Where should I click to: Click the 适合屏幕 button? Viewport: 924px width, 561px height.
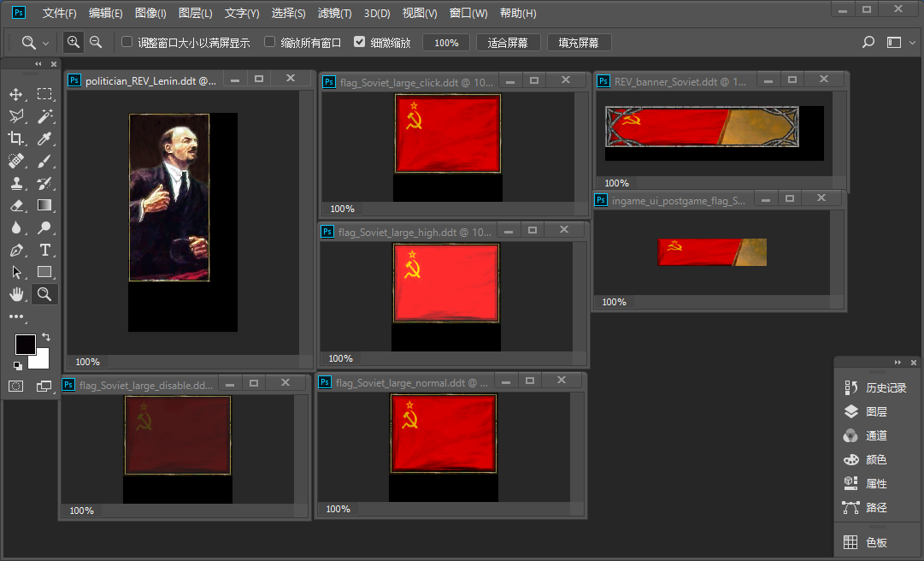(x=508, y=43)
